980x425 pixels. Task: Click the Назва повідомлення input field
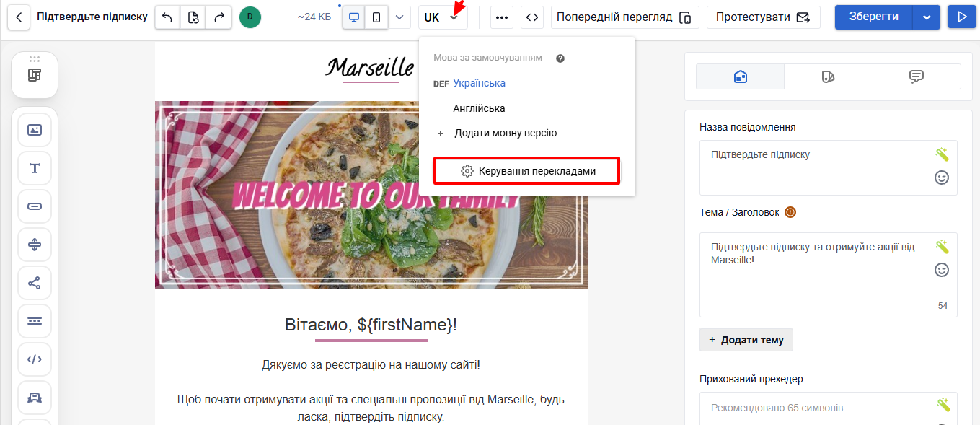pos(829,167)
